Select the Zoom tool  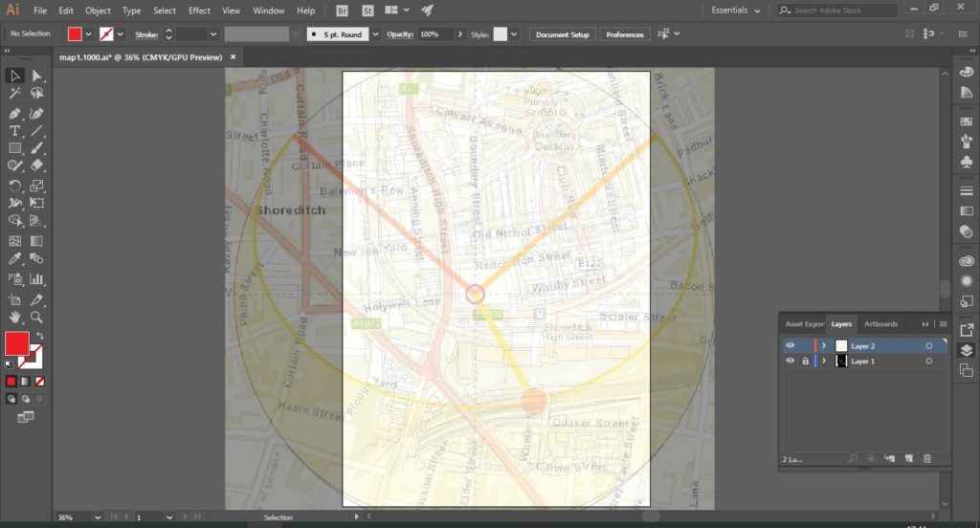pyautogui.click(x=37, y=318)
